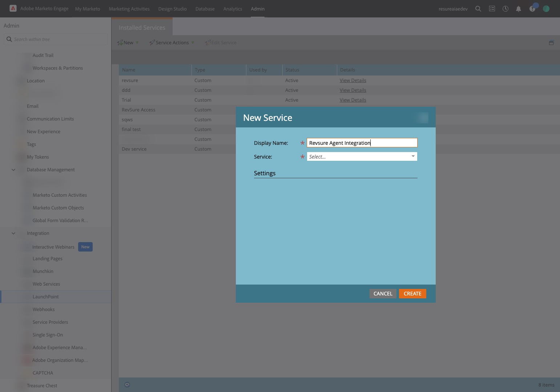The width and height of the screenshot is (560, 392).
Task: Open the user profile avatar
Action: (546, 9)
